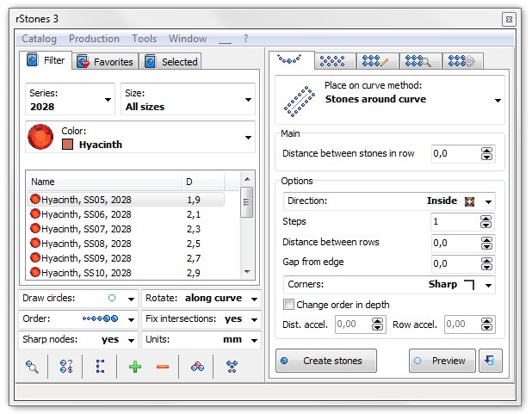Open the fill with stones pattern tab
This screenshot has height=414, width=532.
pos(332,61)
